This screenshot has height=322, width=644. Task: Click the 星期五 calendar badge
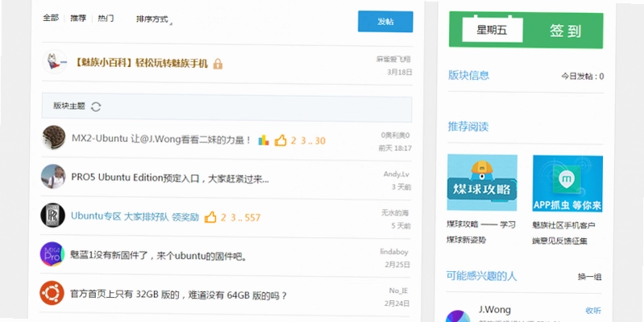coord(492,30)
